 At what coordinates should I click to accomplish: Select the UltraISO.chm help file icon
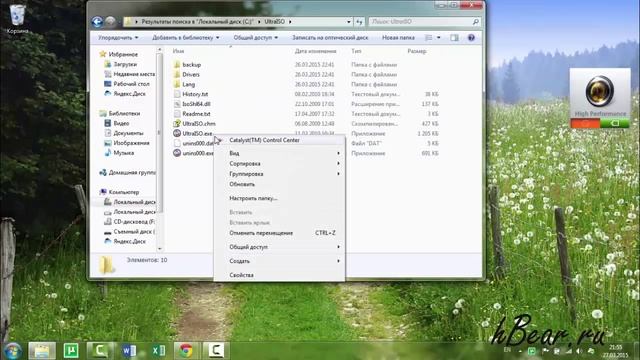point(177,123)
